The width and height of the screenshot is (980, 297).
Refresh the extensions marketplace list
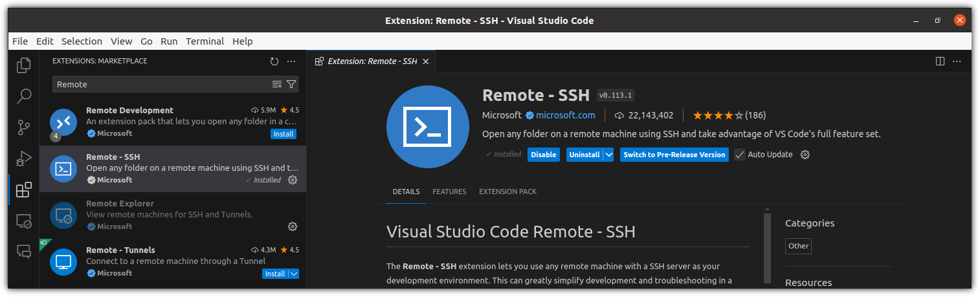coord(274,61)
